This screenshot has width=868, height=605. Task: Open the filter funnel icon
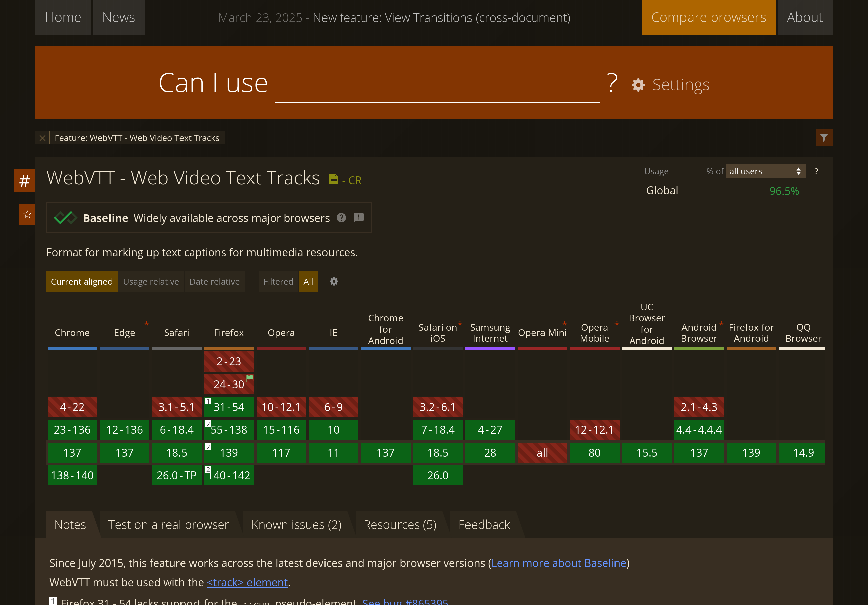click(x=823, y=138)
